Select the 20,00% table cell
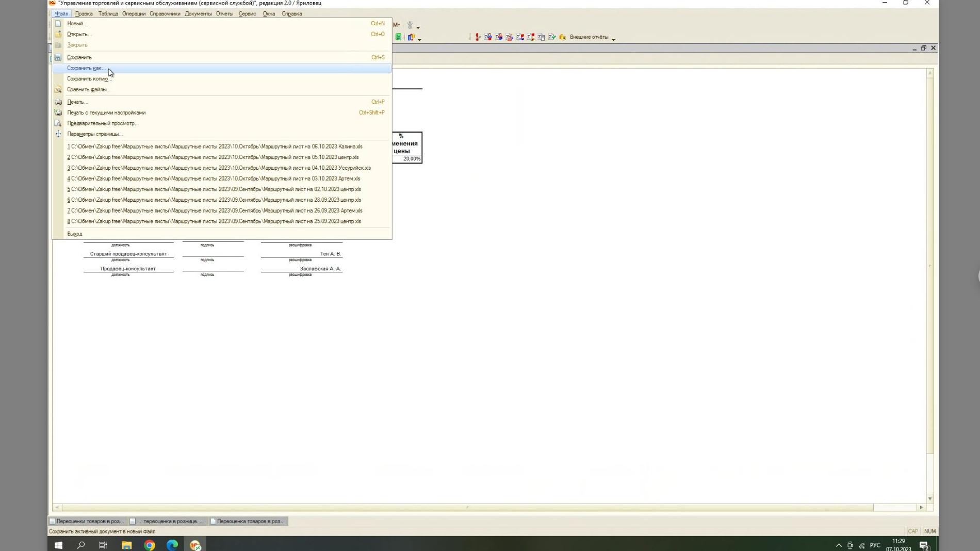 [407, 159]
